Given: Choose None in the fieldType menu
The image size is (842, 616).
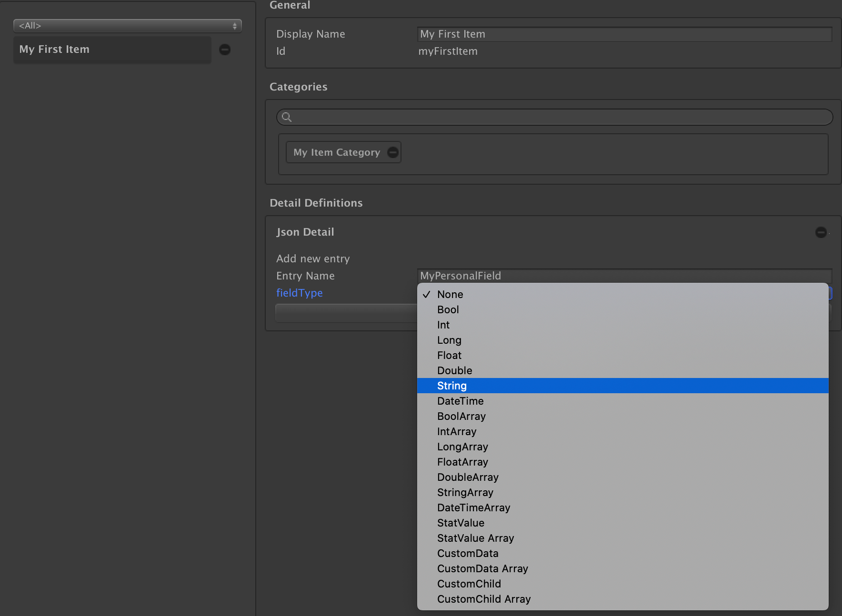Looking at the screenshot, I should [623, 294].
